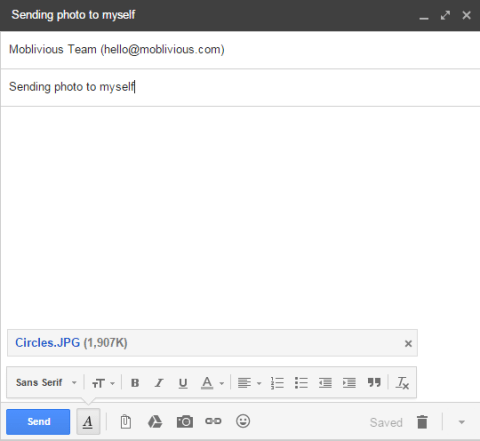The image size is (480, 441).
Task: Decrease indent of the text
Action: 325,383
